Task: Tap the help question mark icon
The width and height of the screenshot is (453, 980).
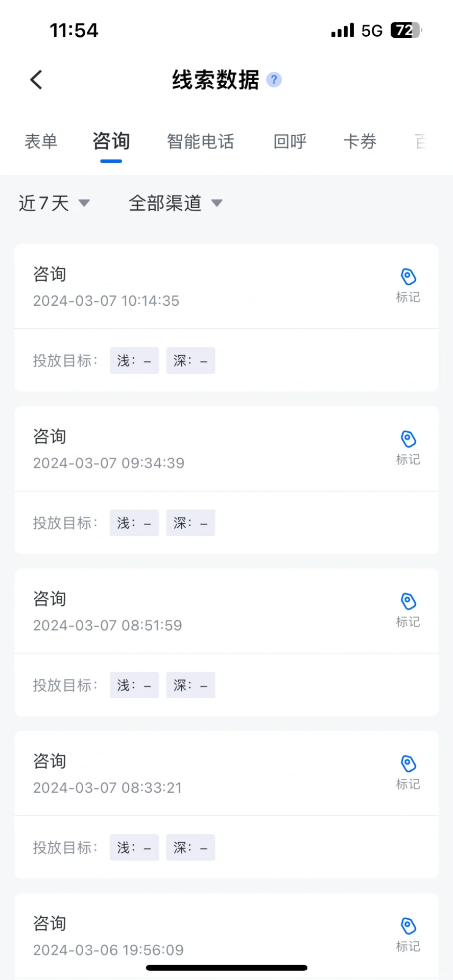Action: [x=274, y=80]
